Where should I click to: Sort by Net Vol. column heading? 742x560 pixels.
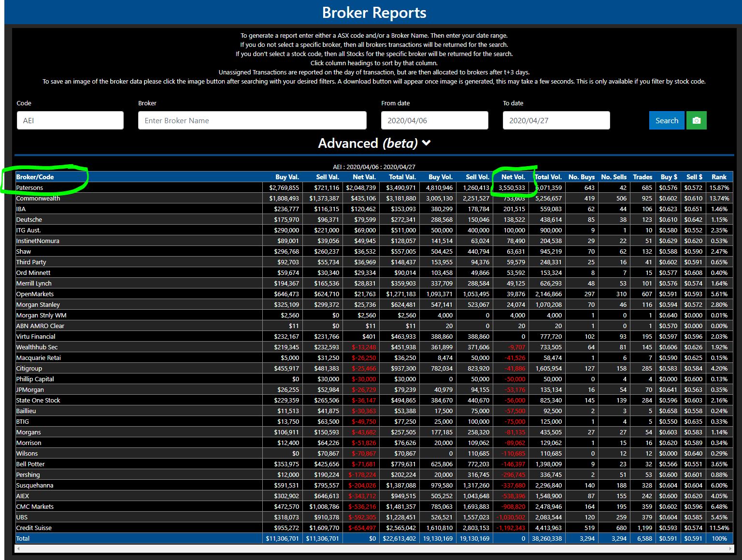(513, 177)
